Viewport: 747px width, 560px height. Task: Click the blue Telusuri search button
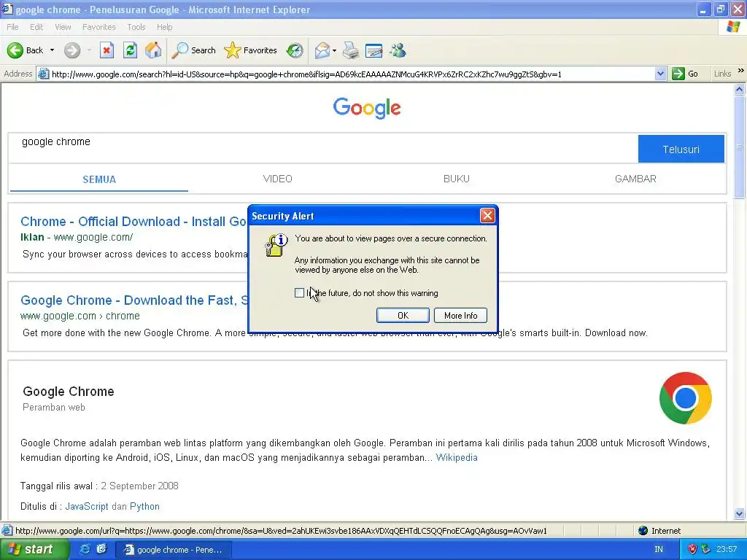pos(681,149)
